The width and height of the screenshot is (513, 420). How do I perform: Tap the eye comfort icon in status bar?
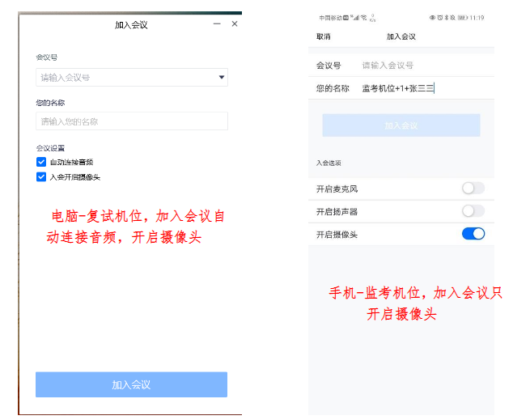[x=431, y=17]
